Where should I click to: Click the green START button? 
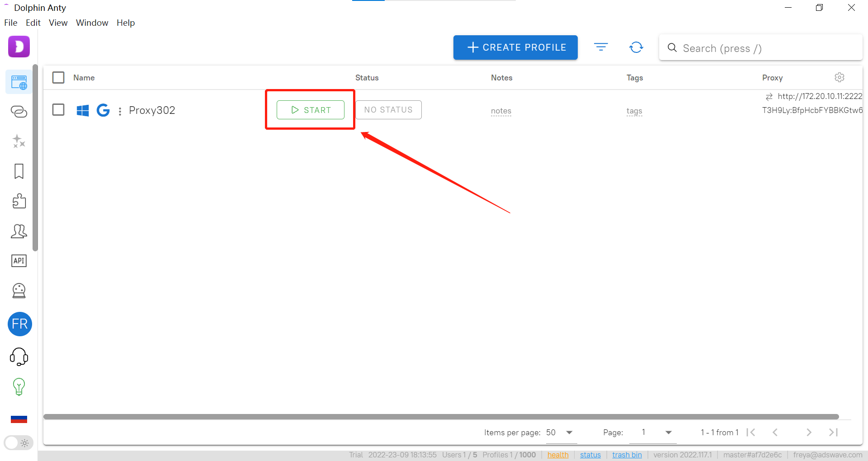tap(311, 110)
